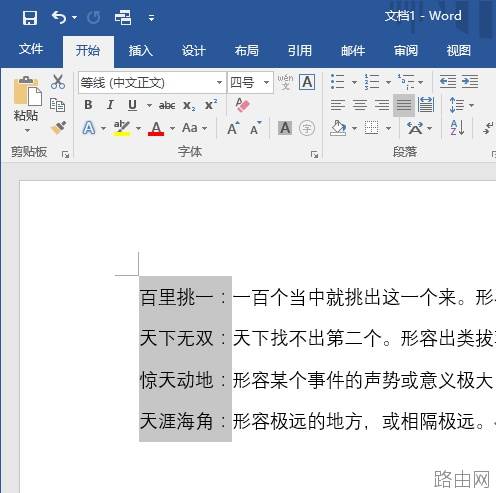Decrease paragraph indent
496x493 pixels.
448,82
